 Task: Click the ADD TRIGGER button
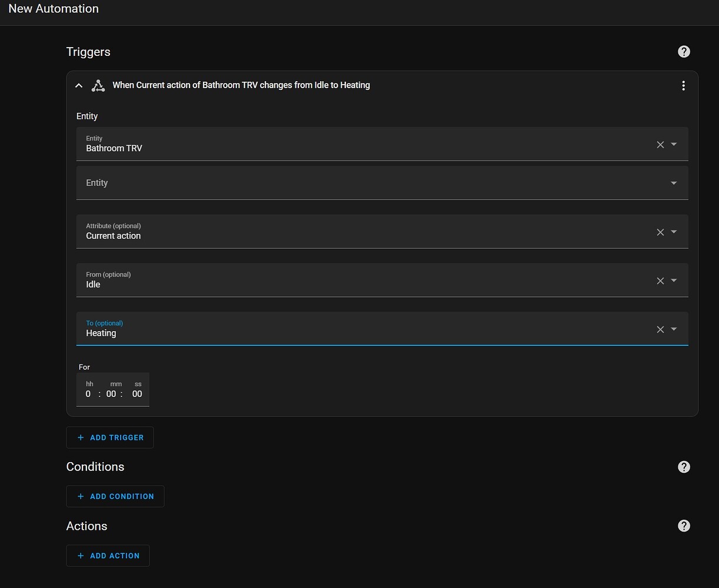pos(110,437)
